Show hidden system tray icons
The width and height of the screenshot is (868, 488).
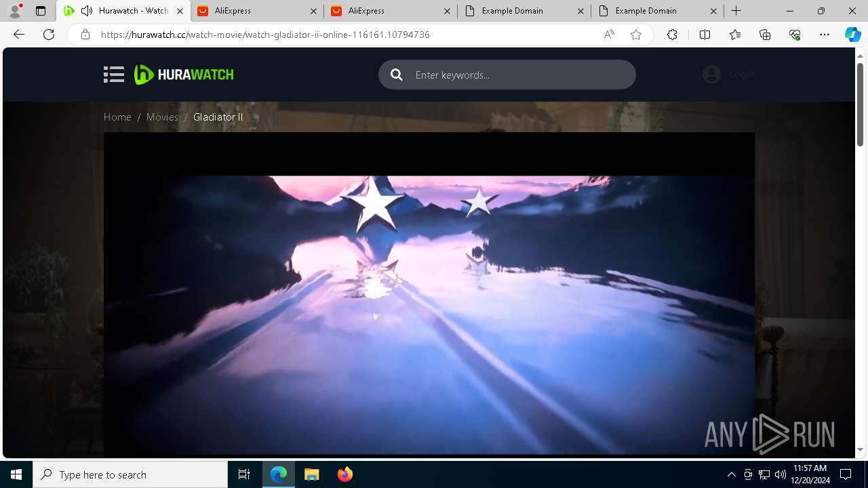731,474
